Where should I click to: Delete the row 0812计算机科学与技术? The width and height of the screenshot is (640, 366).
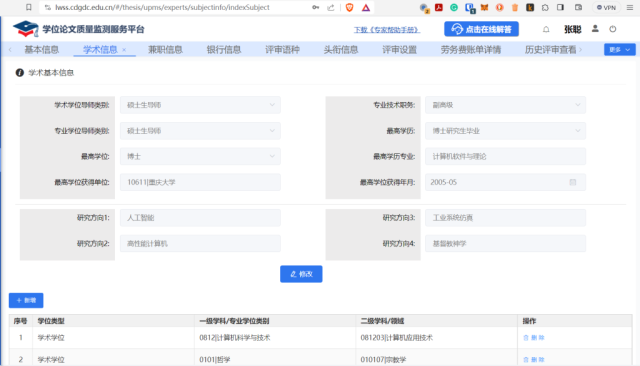click(534, 337)
